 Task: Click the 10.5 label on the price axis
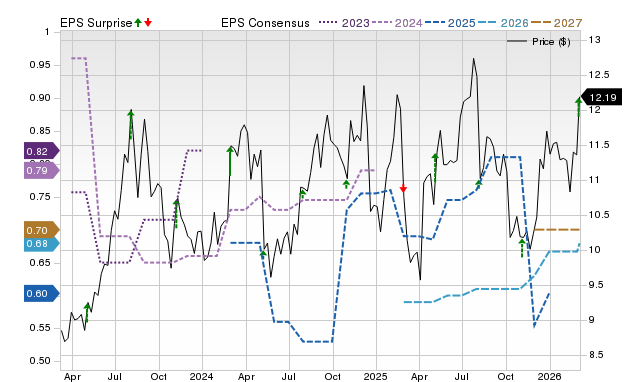[598, 215]
